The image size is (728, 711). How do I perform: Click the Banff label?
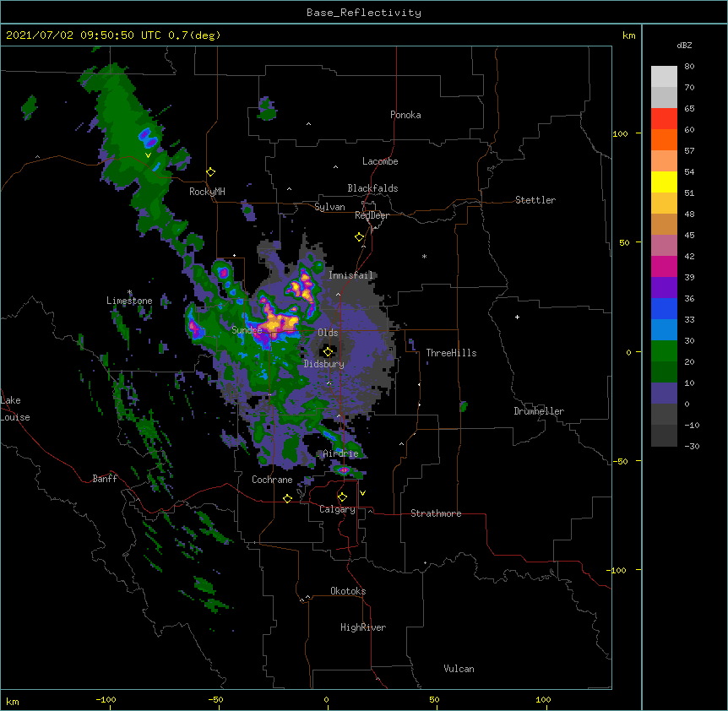[105, 479]
